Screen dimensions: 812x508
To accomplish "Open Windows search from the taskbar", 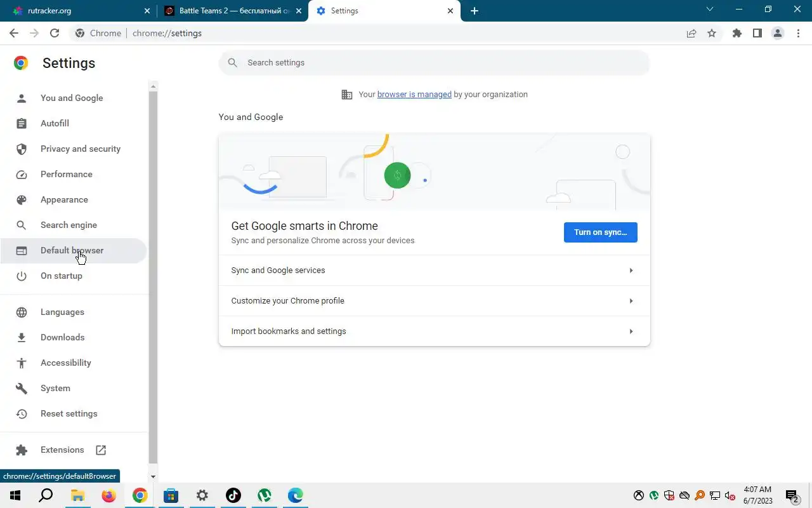I will click(46, 495).
